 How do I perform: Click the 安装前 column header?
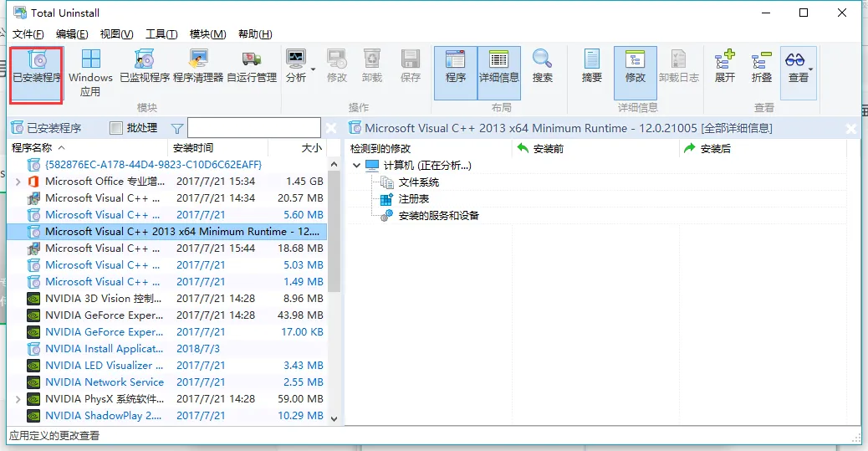tap(595, 148)
